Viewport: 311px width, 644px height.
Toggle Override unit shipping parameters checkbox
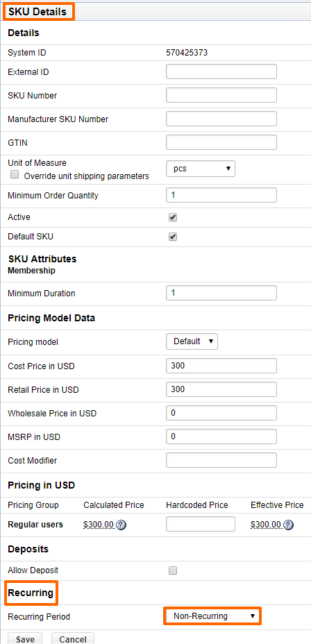pyautogui.click(x=15, y=175)
